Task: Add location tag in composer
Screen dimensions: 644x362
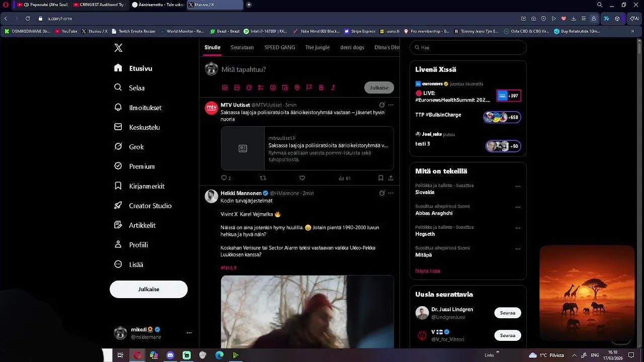Action: [297, 87]
